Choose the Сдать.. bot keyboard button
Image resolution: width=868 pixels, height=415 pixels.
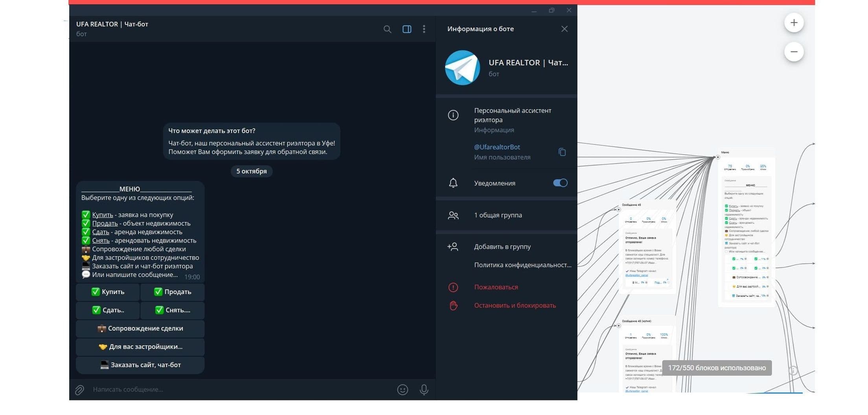[x=108, y=310]
